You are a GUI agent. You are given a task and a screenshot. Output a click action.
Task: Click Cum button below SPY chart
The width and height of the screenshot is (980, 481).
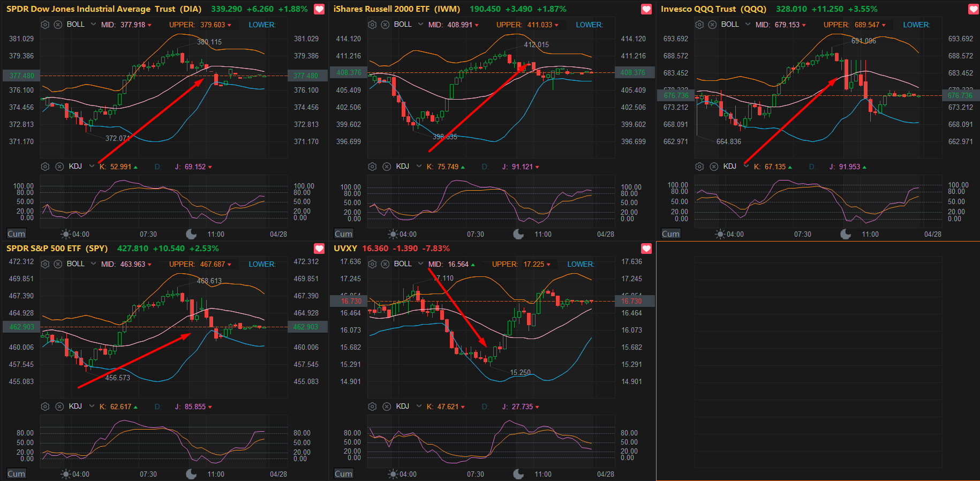pos(16,474)
